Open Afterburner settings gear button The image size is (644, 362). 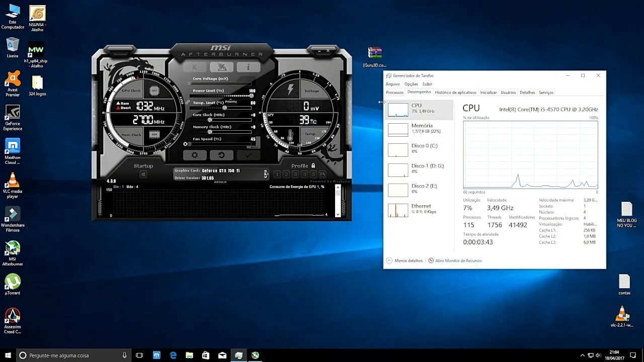click(195, 155)
